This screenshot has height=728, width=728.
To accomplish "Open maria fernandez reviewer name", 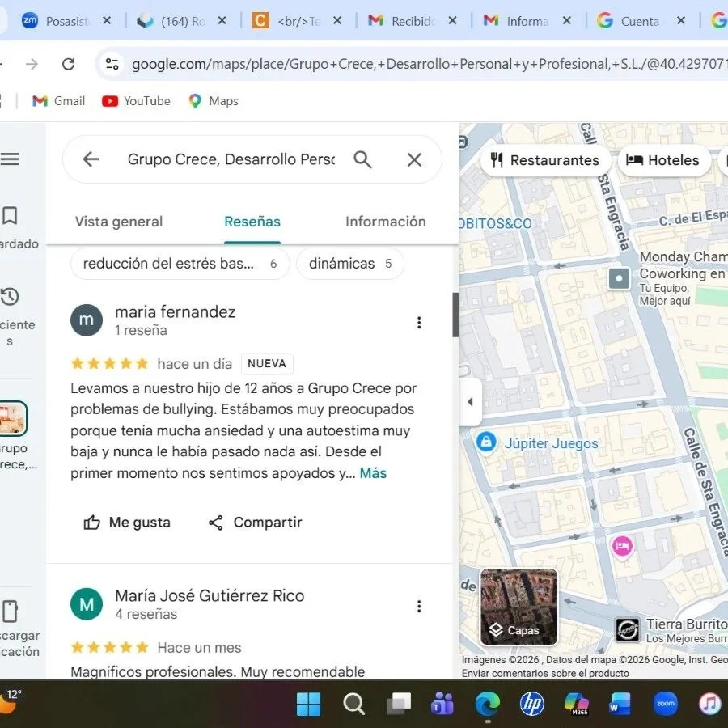I will 175,312.
